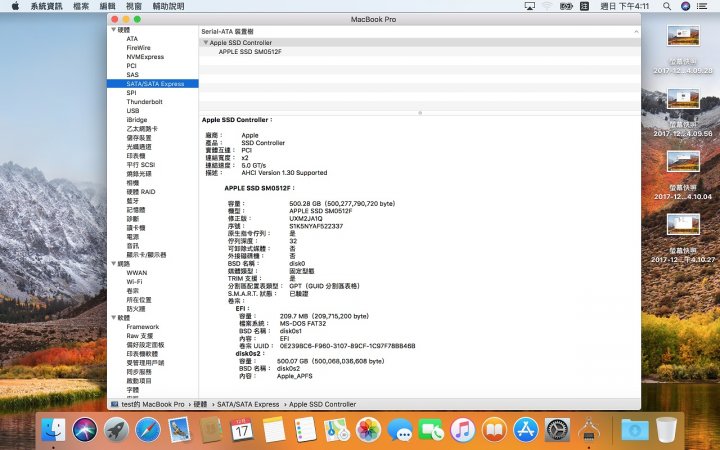The image size is (720, 450).
Task: Open the Apple menu
Action: [15, 6]
